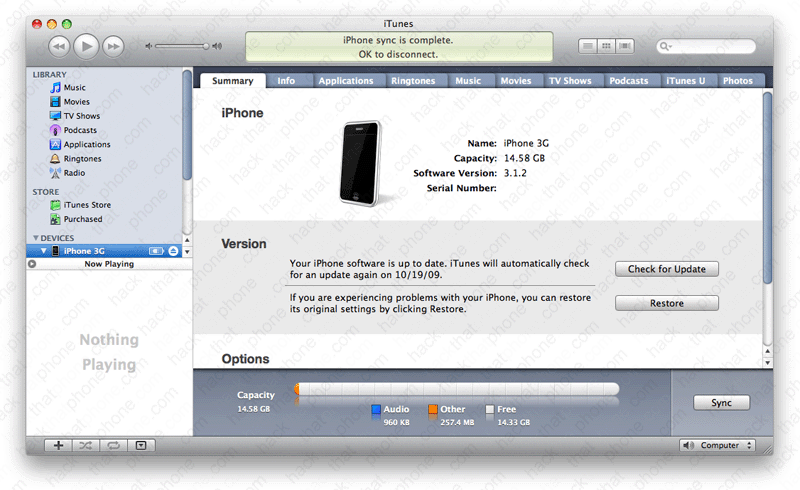Toggle repeat mode
Screen dimensions: 800x490
[113, 446]
